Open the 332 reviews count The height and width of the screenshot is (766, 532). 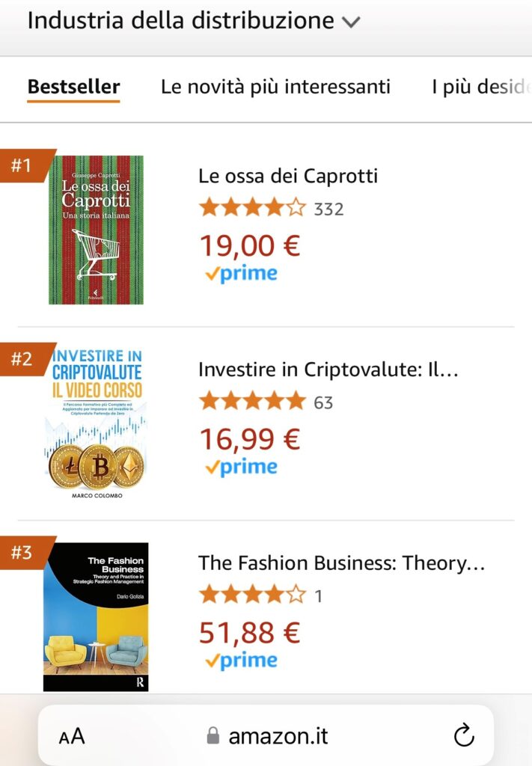pos(328,209)
